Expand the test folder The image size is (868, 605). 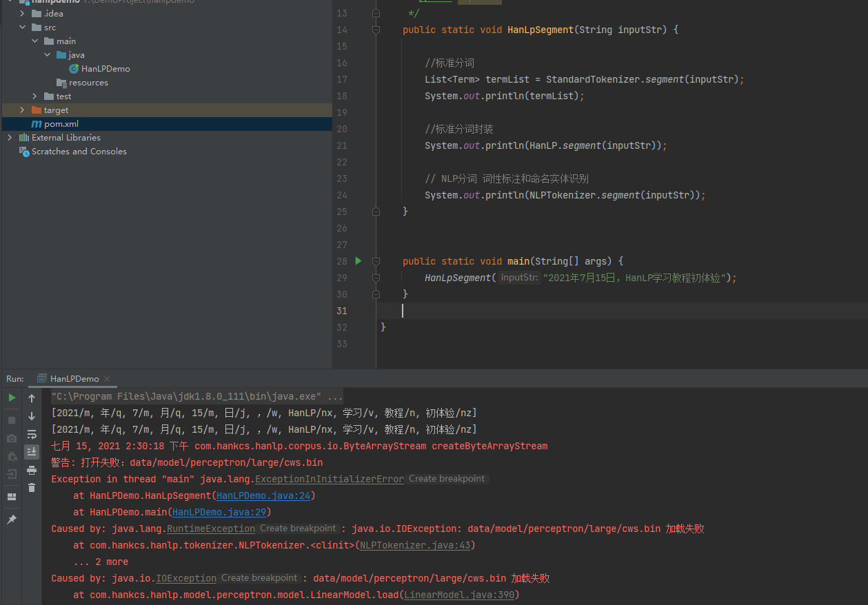tap(34, 96)
